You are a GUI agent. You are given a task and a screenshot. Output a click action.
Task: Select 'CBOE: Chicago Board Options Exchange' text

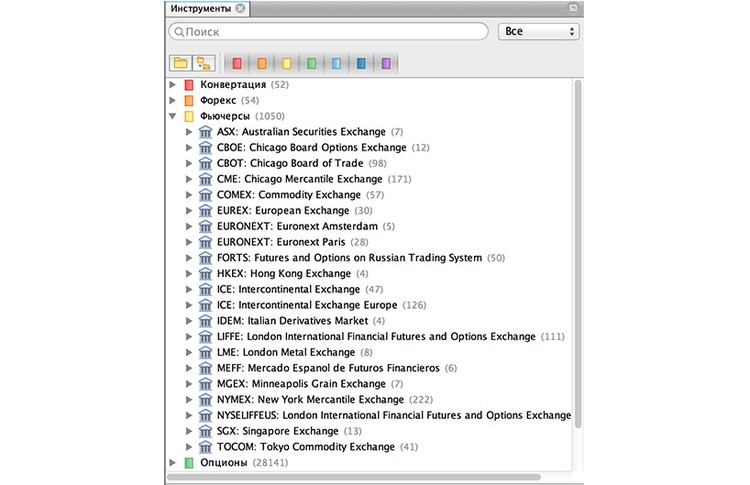311,147
